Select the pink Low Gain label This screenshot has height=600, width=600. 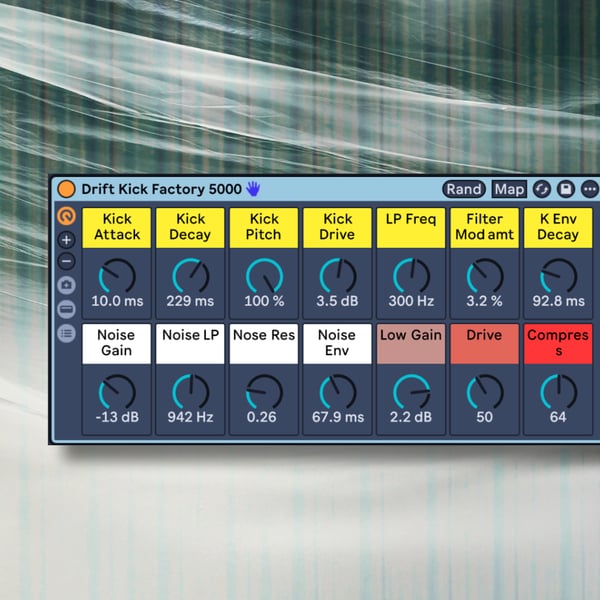pos(411,344)
